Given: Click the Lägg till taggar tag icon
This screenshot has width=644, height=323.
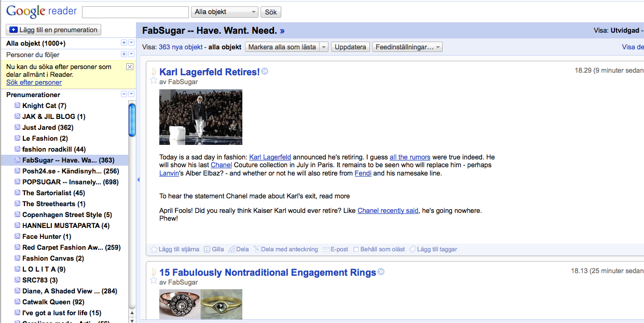Looking at the screenshot, I should pos(413,249).
